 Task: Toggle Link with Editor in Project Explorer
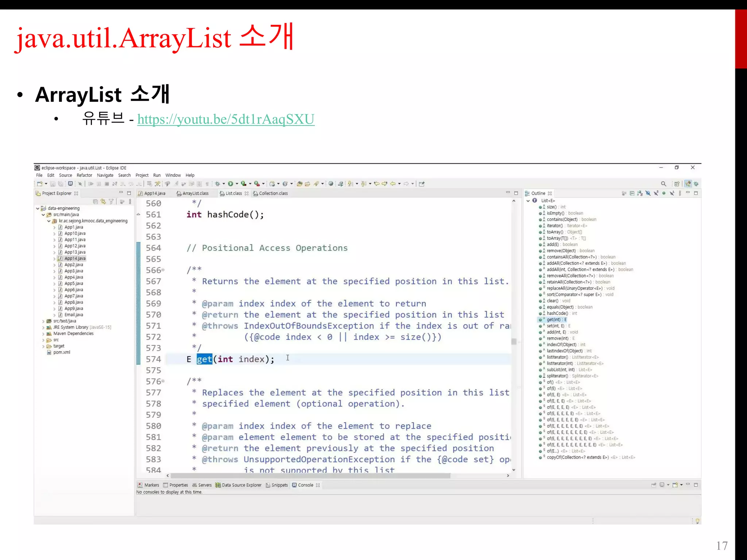click(103, 202)
